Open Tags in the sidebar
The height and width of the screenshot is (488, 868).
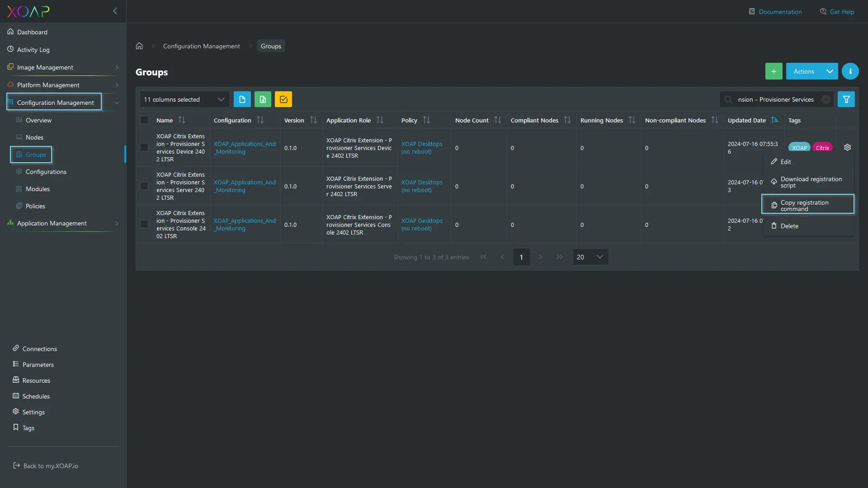click(28, 428)
